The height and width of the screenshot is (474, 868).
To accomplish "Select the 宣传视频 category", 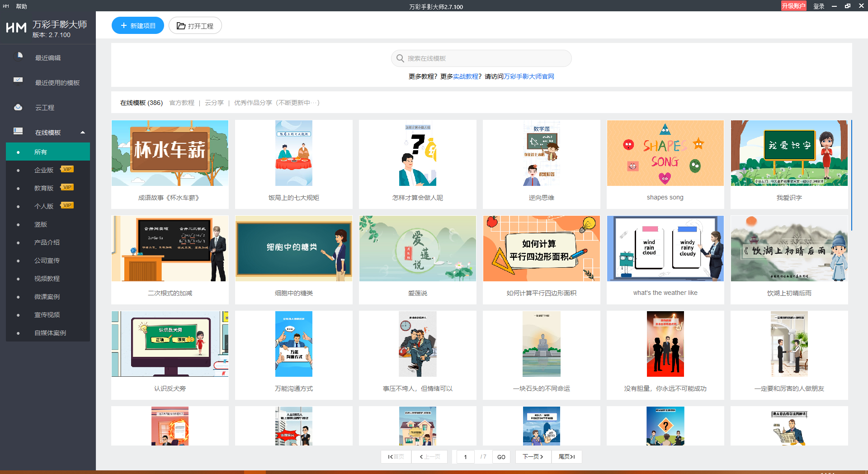I will [x=48, y=314].
